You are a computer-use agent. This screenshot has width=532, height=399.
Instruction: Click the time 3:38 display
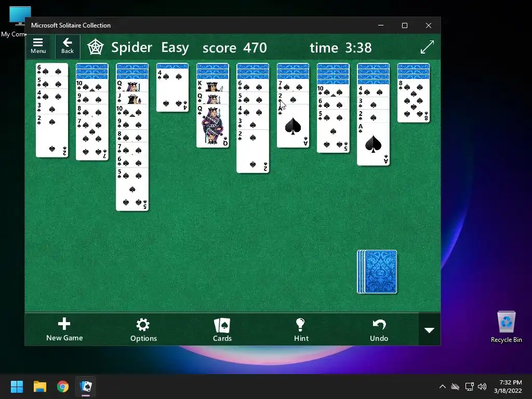click(340, 47)
